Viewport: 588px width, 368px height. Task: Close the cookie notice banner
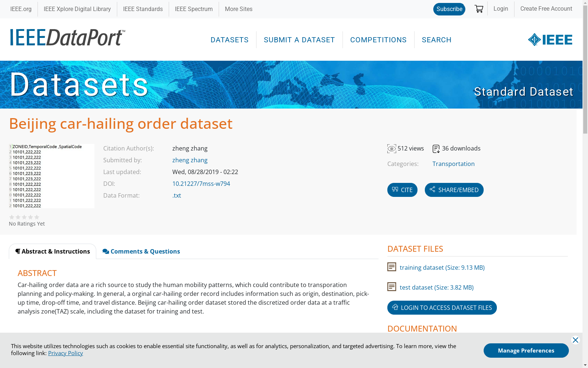point(576,340)
